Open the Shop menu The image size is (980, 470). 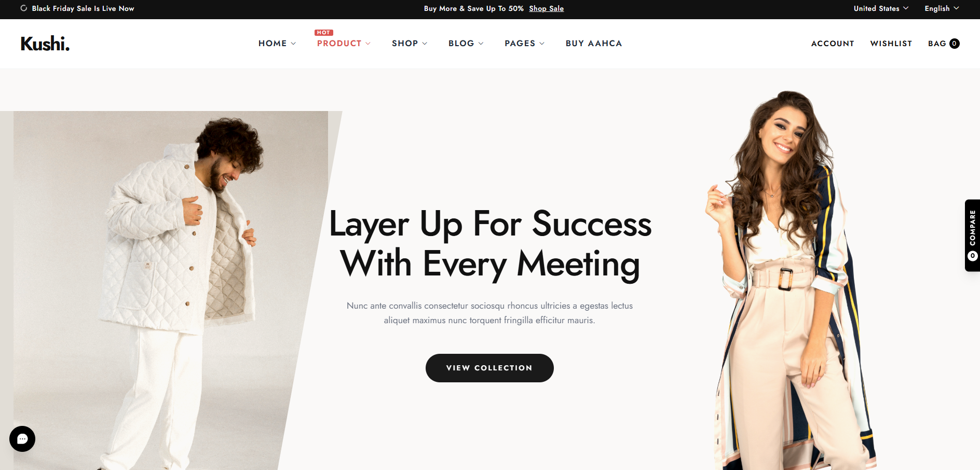[410, 44]
